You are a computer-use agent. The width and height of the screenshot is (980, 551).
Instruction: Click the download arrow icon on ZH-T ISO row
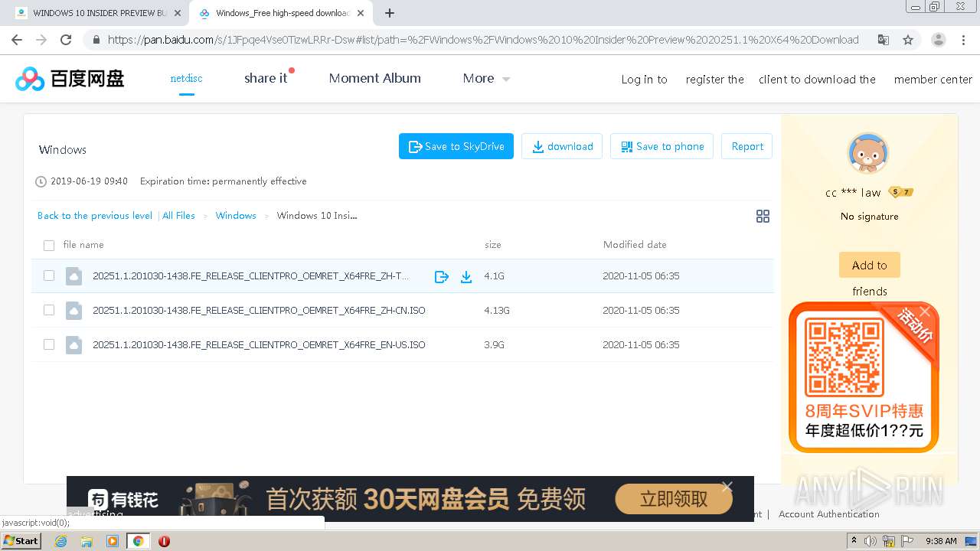click(x=465, y=276)
